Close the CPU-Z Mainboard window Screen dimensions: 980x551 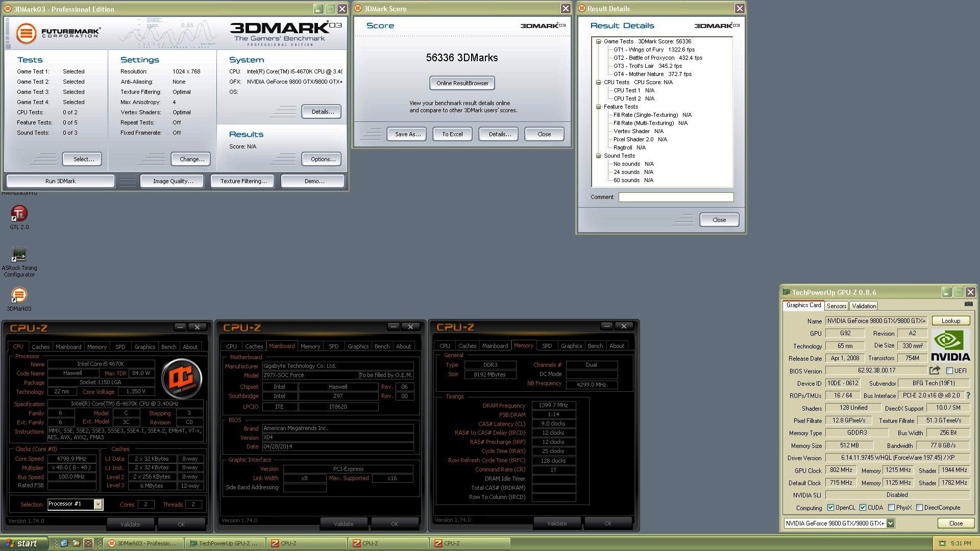[410, 327]
